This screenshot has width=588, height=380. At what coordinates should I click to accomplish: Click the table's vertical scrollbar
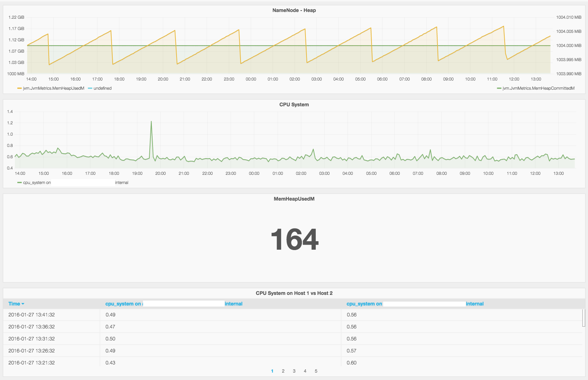pyautogui.click(x=583, y=318)
